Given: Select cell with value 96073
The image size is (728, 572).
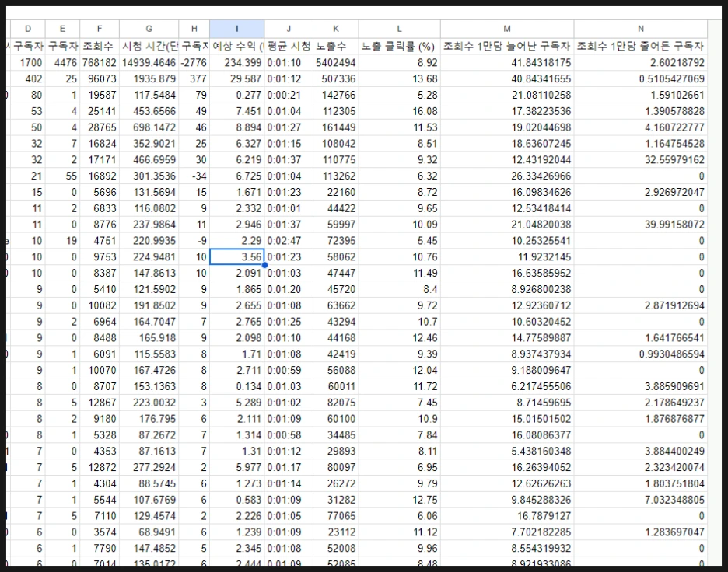Looking at the screenshot, I should pos(100,78).
